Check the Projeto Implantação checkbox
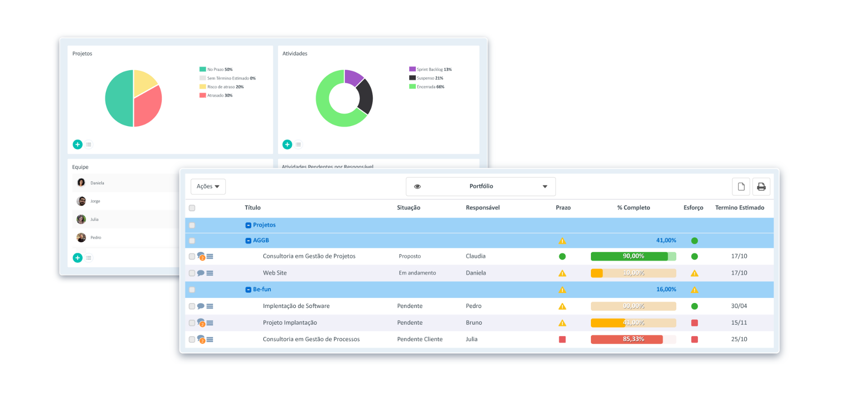This screenshot has height=407, width=868. [192, 323]
